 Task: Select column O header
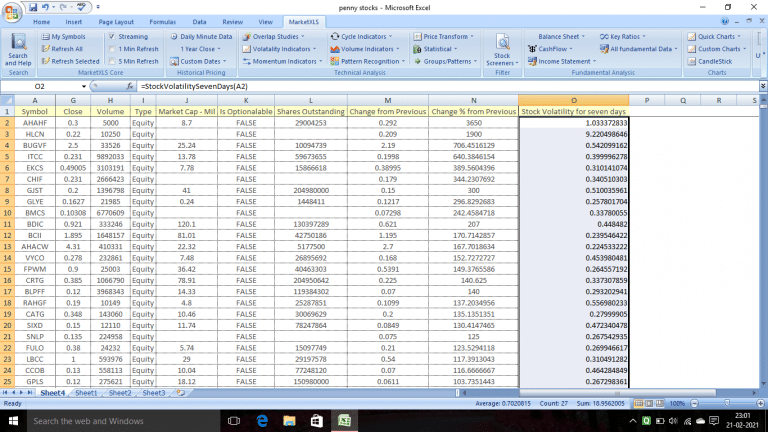574,100
